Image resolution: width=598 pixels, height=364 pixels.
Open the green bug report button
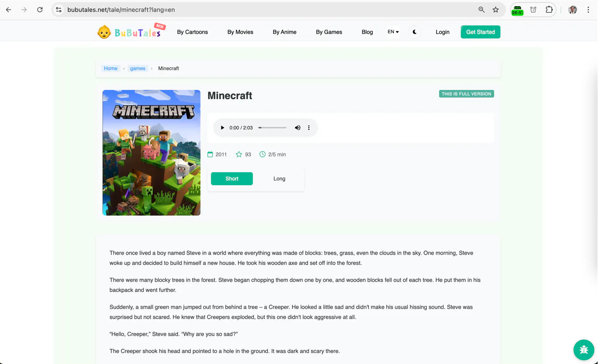coord(584,350)
